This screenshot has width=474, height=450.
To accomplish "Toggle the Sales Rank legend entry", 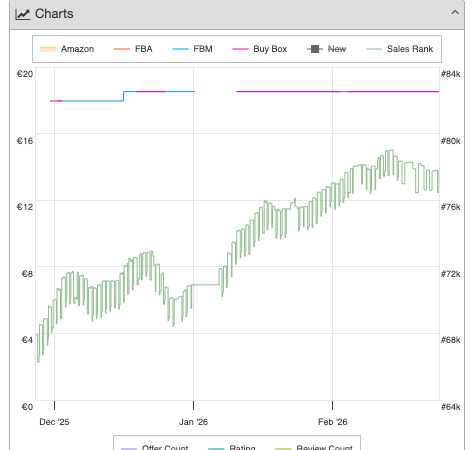I will 399,49.
